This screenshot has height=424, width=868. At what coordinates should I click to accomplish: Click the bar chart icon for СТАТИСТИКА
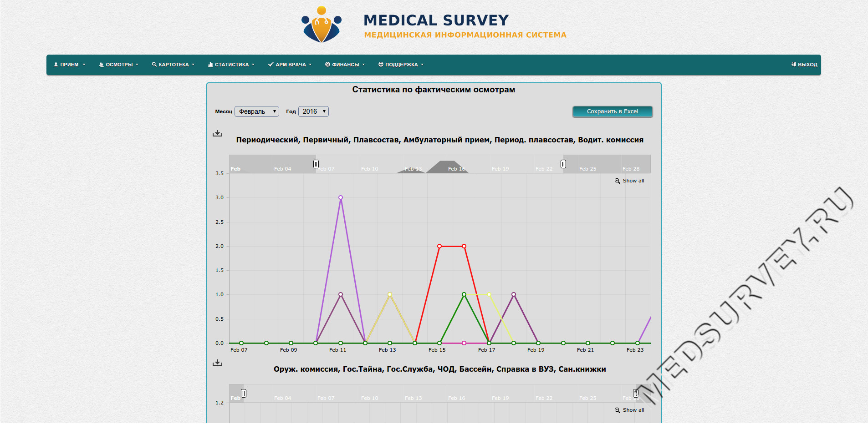[x=210, y=65]
